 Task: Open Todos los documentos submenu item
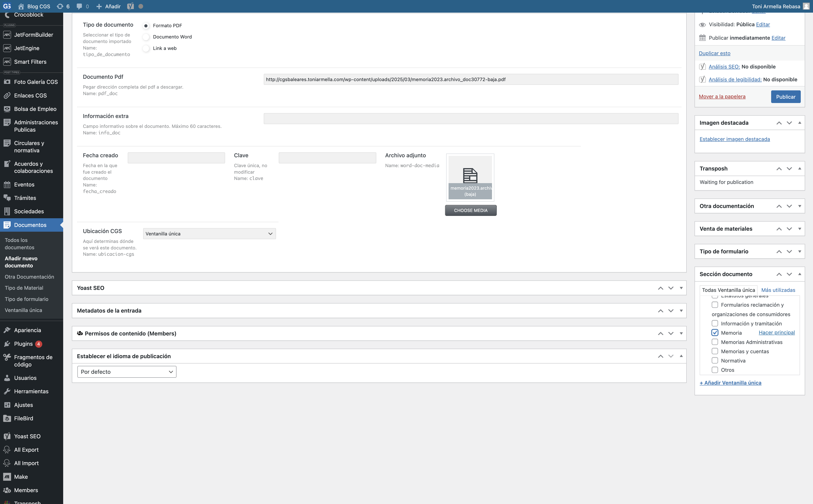(19, 244)
